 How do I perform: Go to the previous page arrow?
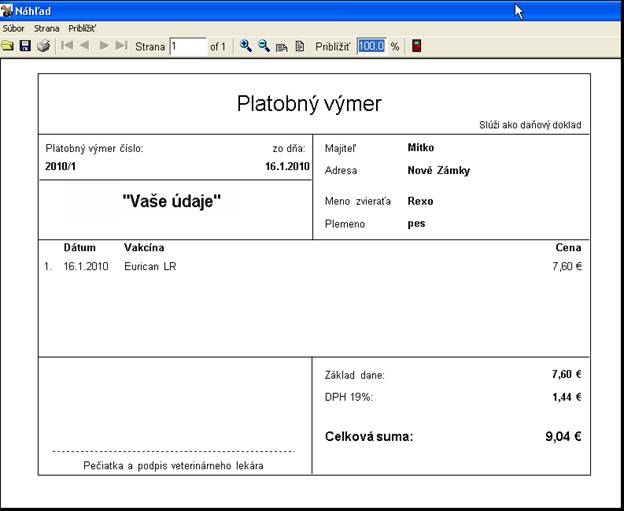[x=84, y=45]
